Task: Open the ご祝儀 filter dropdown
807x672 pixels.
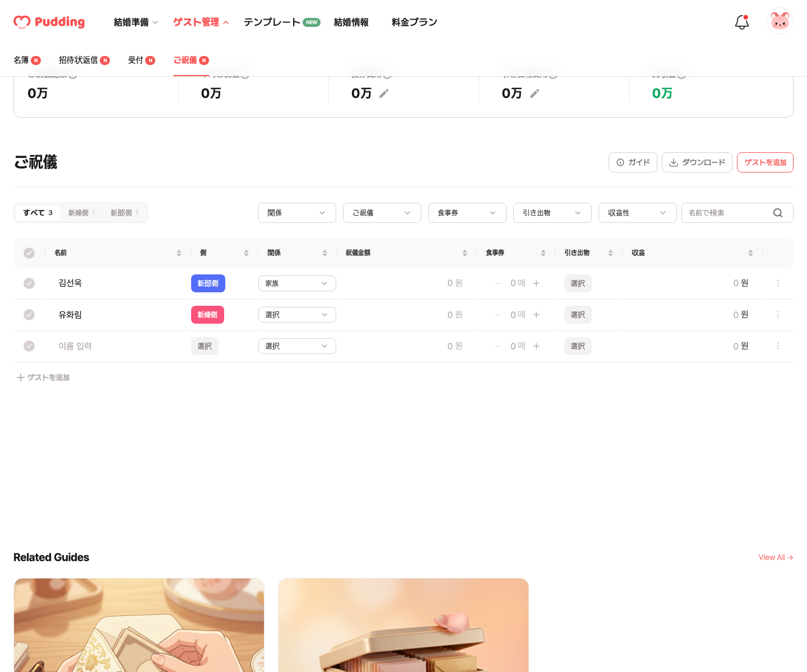Action: [382, 213]
